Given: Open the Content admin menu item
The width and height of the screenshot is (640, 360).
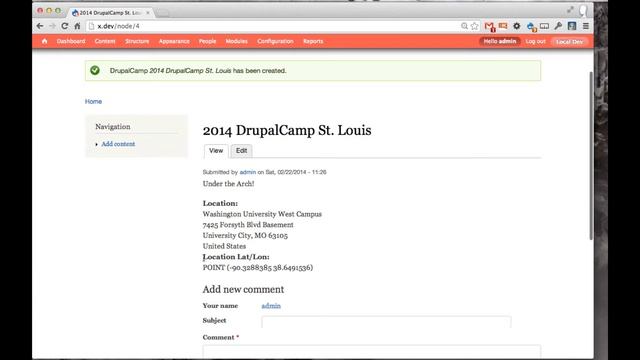Looking at the screenshot, I should coord(105,41).
